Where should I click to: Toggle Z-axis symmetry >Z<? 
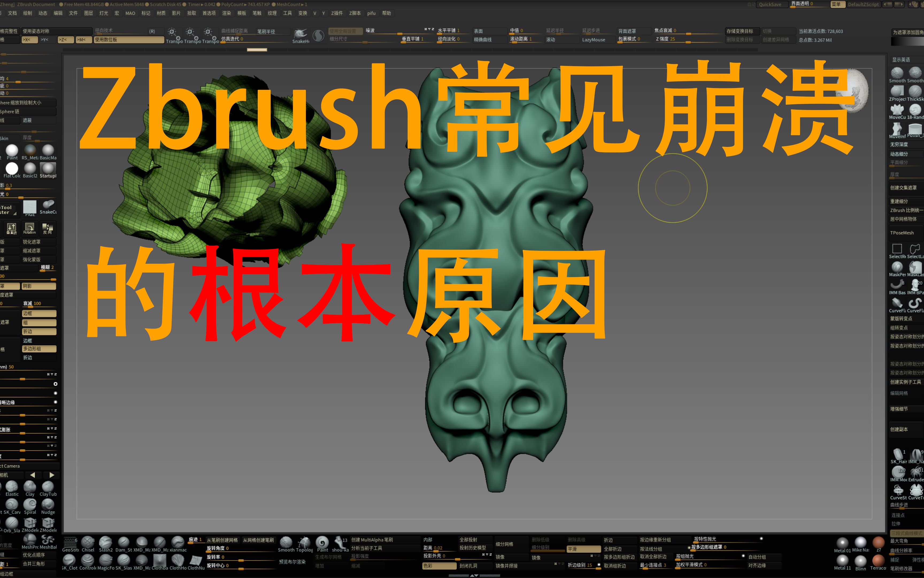point(66,40)
